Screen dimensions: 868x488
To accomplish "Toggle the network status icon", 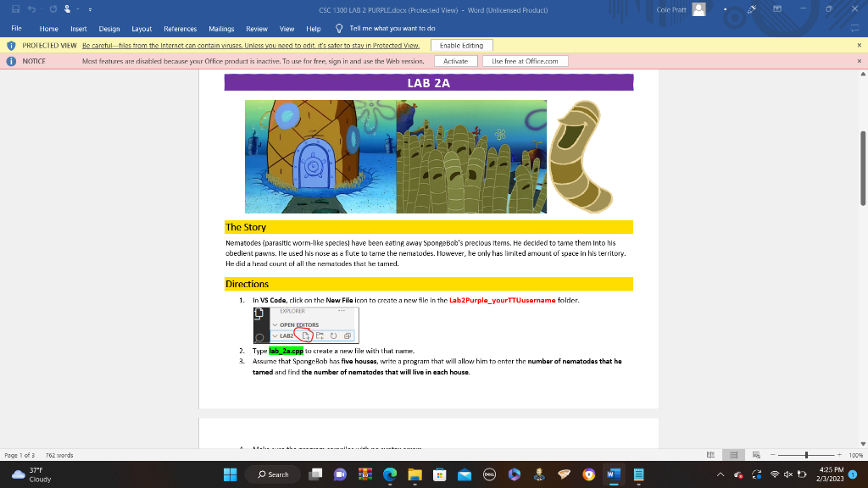I will click(775, 474).
